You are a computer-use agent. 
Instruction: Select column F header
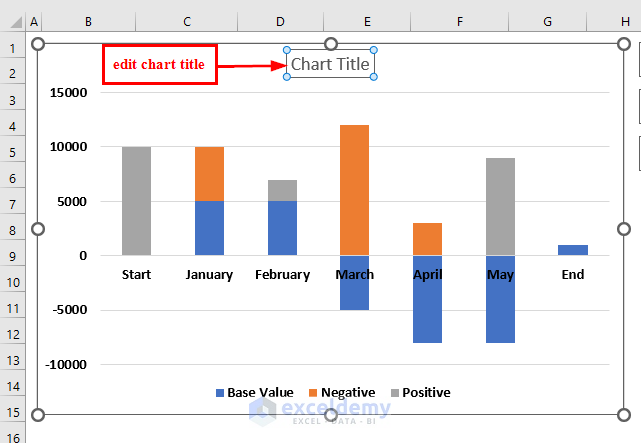point(458,21)
